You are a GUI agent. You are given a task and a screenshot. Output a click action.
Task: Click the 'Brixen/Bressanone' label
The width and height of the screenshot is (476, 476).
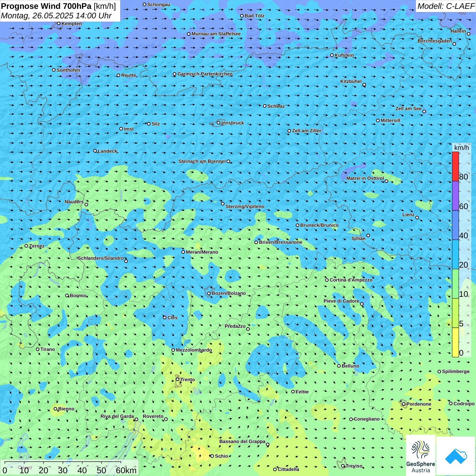[x=280, y=242]
